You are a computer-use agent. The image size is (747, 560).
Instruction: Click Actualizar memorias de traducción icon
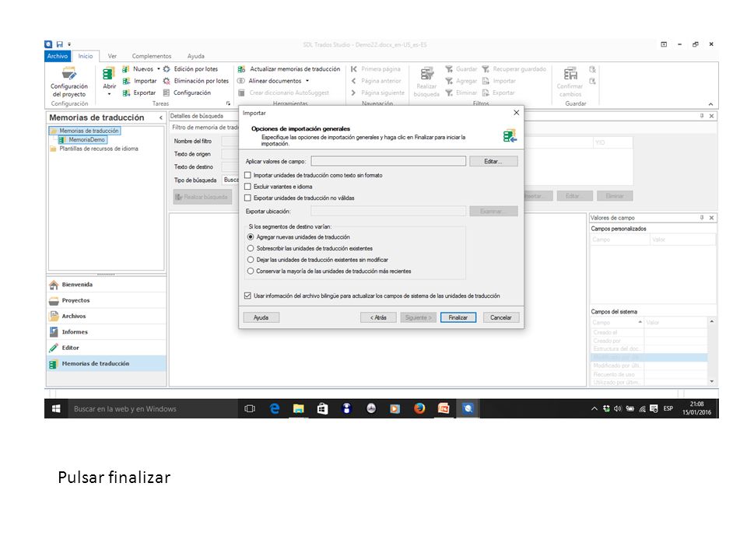point(241,69)
